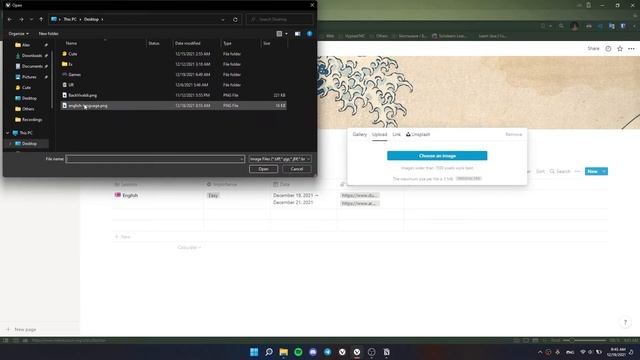Open the English row in the table

click(x=130, y=196)
